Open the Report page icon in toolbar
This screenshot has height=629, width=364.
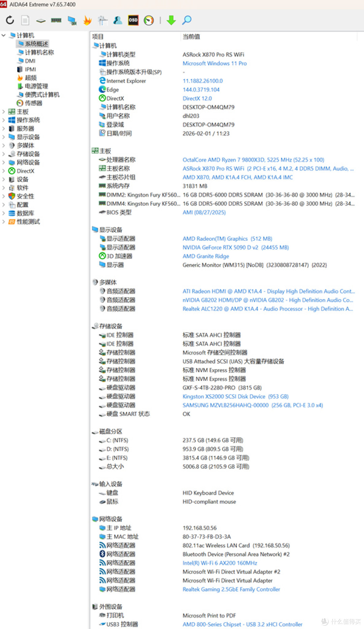click(25, 20)
